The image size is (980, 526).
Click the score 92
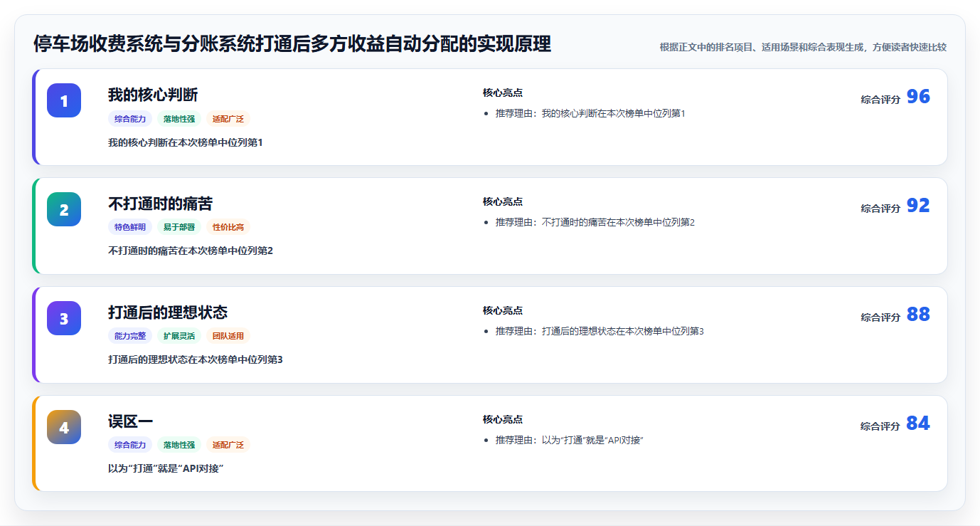[x=918, y=206]
